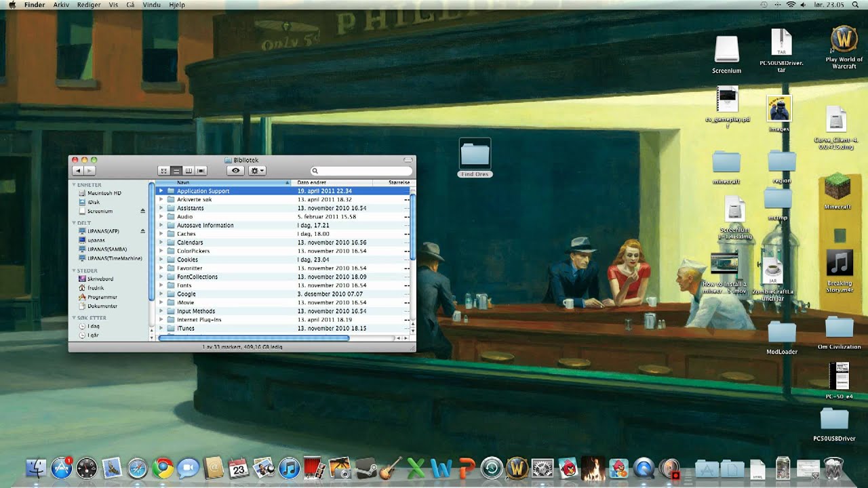Open Time Machine in the Dock

492,468
